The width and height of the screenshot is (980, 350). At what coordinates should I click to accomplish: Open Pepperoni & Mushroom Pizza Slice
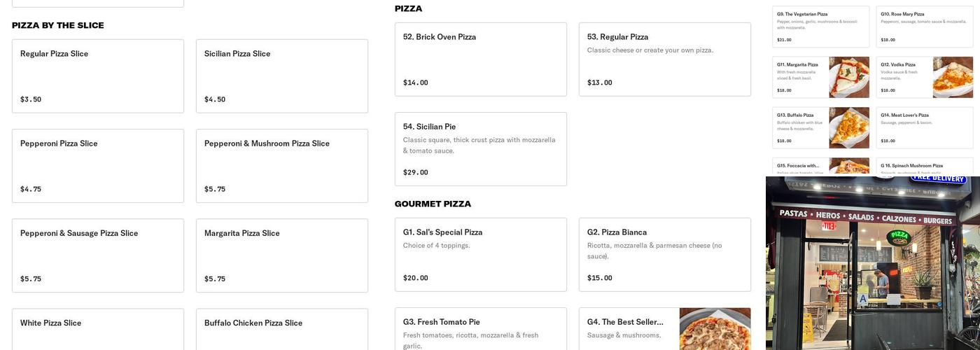(x=281, y=165)
